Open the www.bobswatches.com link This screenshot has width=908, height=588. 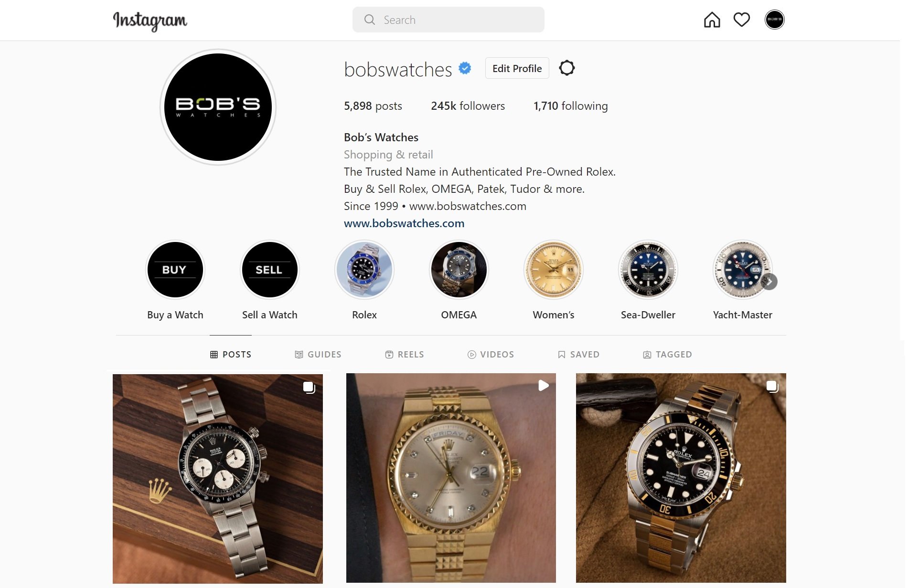404,223
